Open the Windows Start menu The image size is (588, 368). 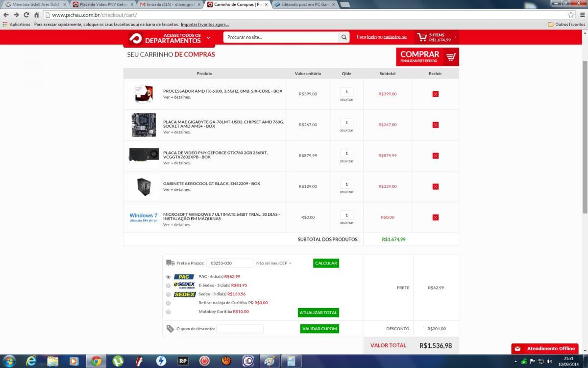pyautogui.click(x=9, y=361)
